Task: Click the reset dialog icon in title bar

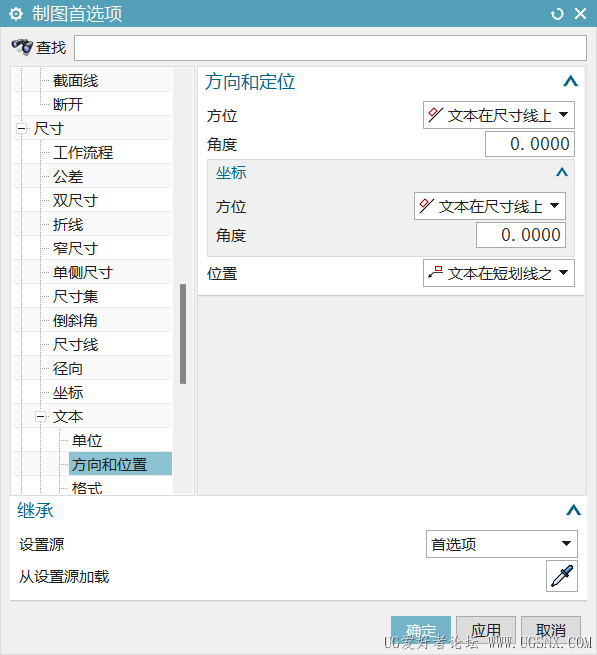Action: (557, 14)
